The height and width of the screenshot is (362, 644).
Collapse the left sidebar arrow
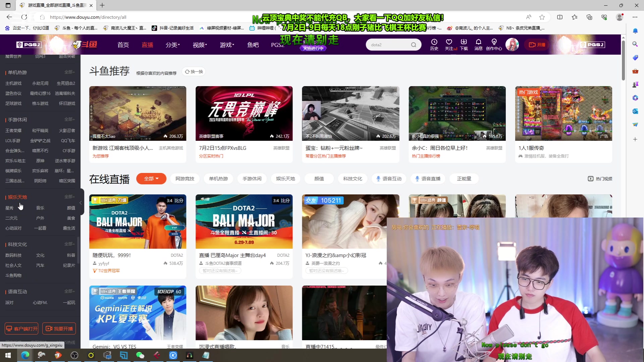pos(80,203)
